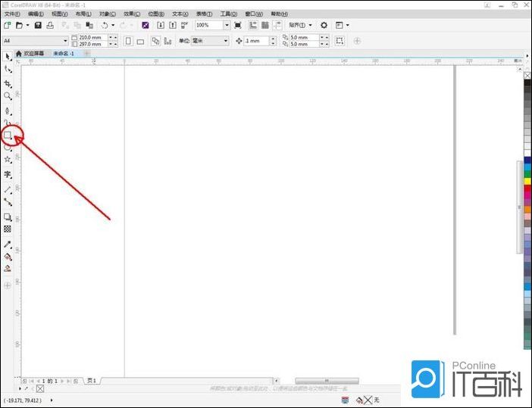Click the purple Search Content icon
Screen dimensions: 532x408
146,25
